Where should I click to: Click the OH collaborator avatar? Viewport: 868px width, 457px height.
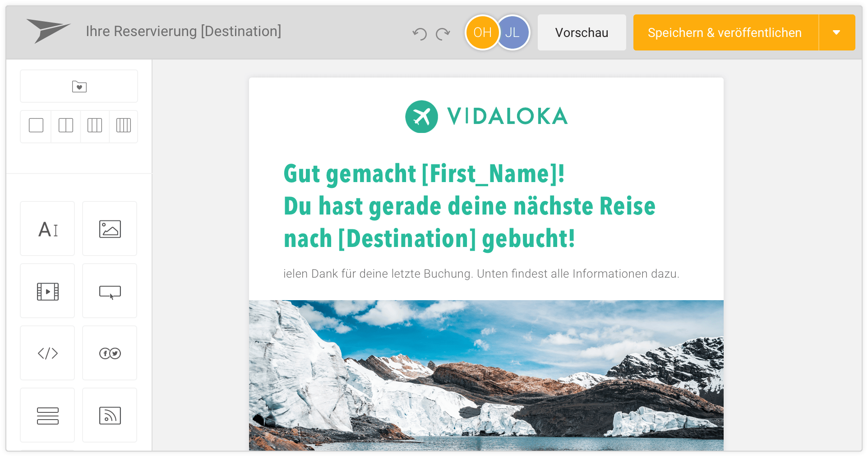[482, 32]
